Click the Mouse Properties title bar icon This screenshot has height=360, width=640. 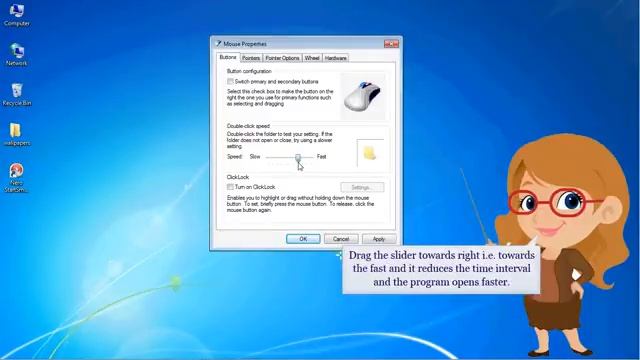218,43
